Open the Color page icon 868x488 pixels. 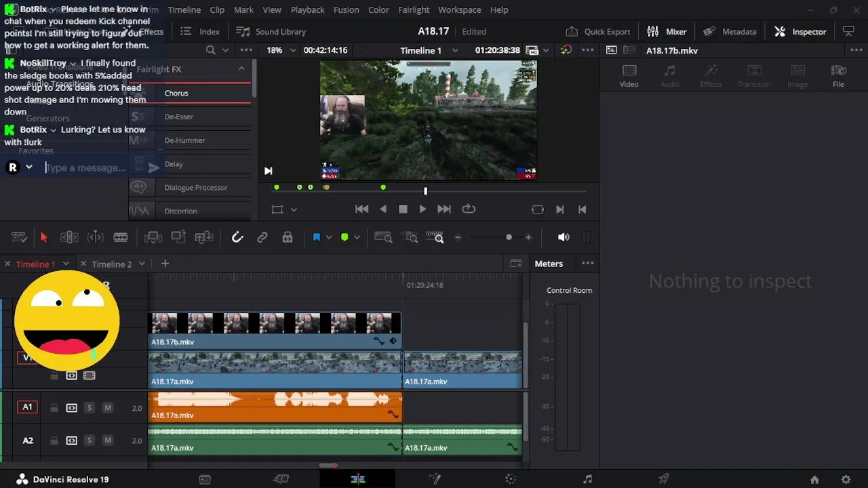point(511,479)
